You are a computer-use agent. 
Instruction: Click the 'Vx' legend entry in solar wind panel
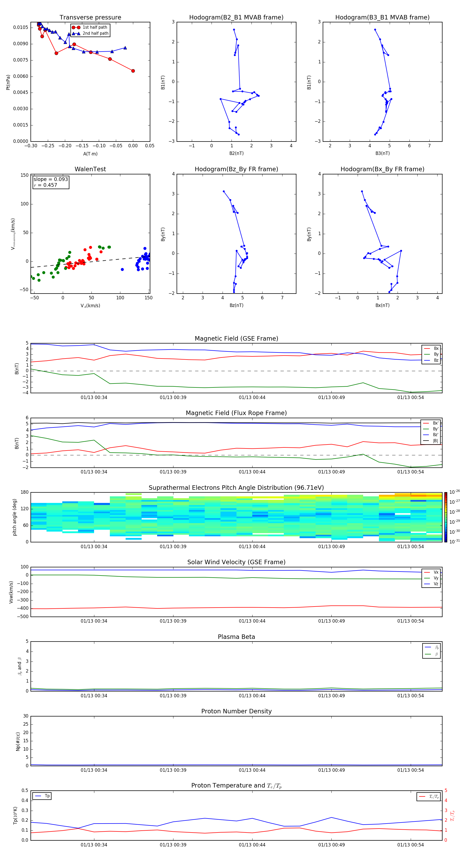point(431,572)
